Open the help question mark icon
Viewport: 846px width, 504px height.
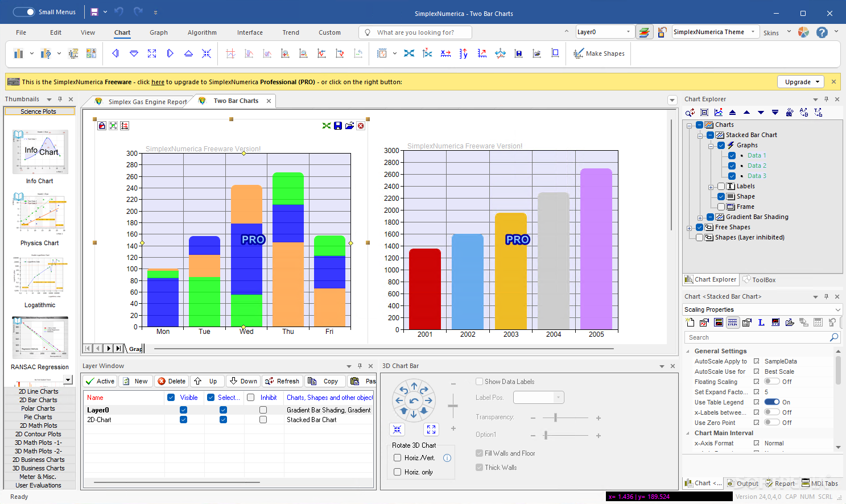click(x=822, y=32)
